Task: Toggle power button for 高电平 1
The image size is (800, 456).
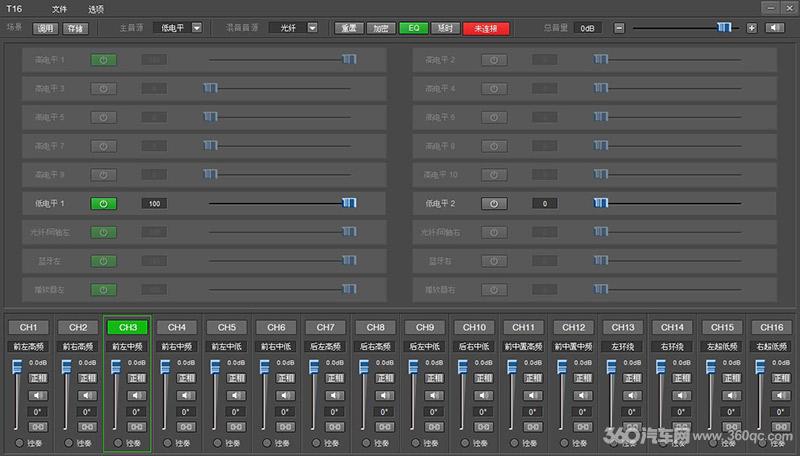Action: [x=104, y=60]
